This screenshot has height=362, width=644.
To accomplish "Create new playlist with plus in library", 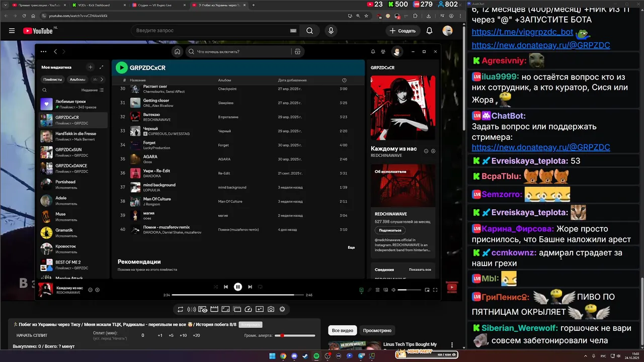I will pos(91,67).
